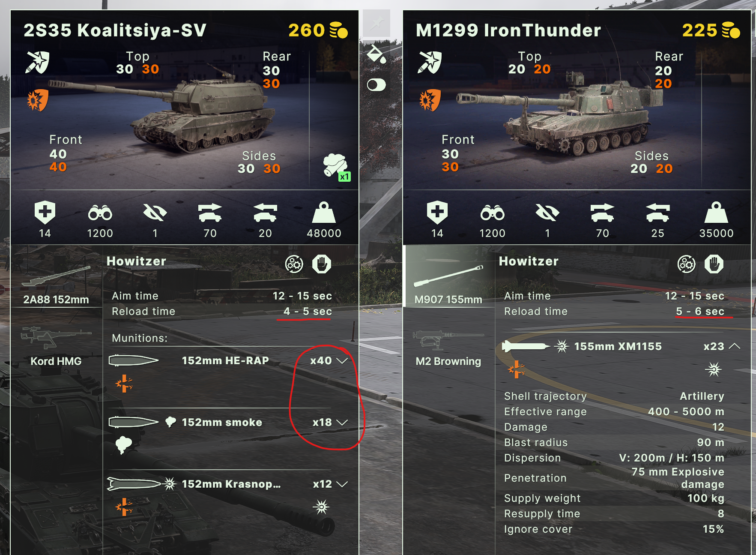
Task: Select the M907 155mm weapon tab
Action: click(x=448, y=276)
